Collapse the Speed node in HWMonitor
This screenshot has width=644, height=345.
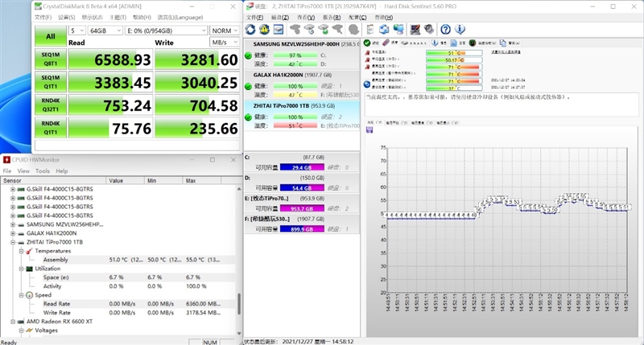point(21,295)
